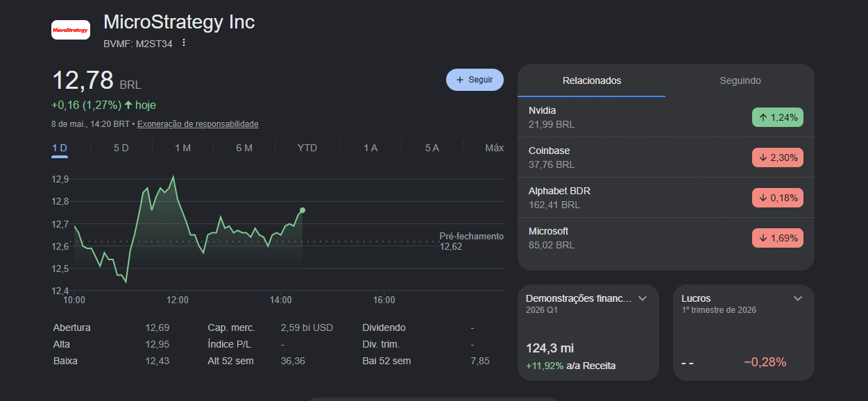Open the Nvidia related stock row
The height and width of the screenshot is (401, 868).
[x=666, y=117]
